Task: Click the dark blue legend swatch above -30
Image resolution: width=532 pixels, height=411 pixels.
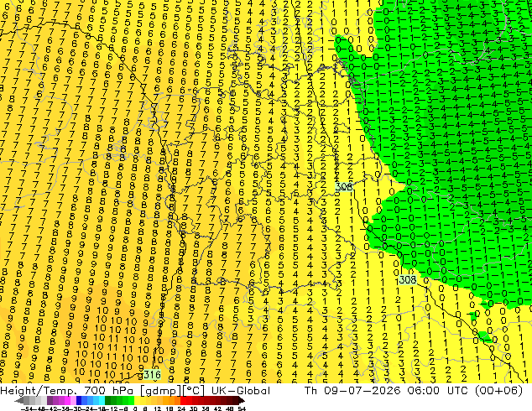Action: click(x=79, y=401)
